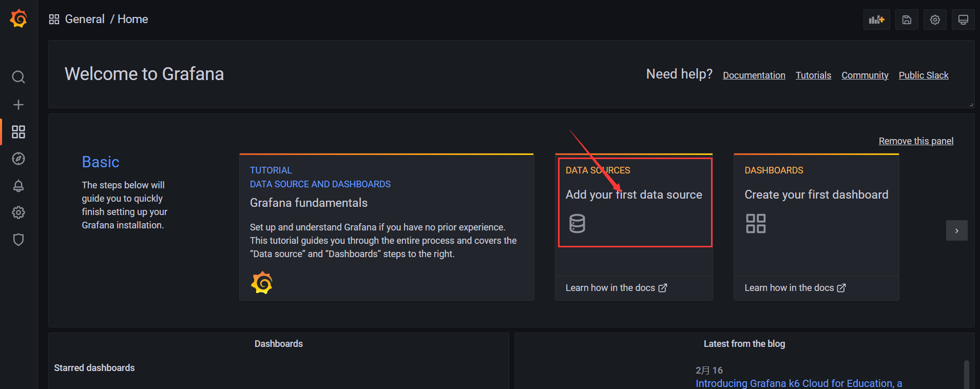Image resolution: width=980 pixels, height=389 pixels.
Task: Open Learn how in the docs for Dashboards
Action: (x=795, y=288)
